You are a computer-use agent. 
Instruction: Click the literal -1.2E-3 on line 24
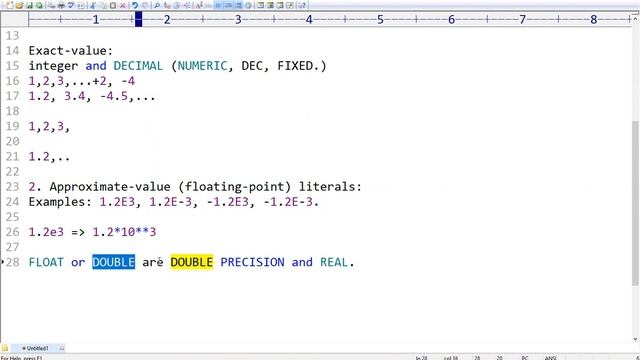[288, 202]
